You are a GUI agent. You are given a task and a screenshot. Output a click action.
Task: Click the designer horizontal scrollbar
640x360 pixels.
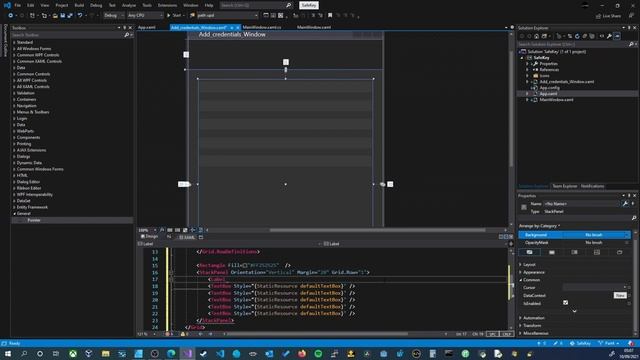378,230
